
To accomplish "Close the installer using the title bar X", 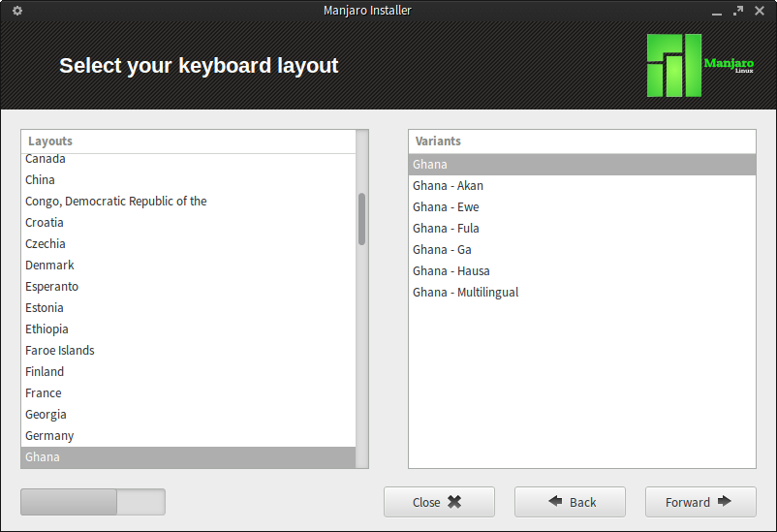I will 760,11.
